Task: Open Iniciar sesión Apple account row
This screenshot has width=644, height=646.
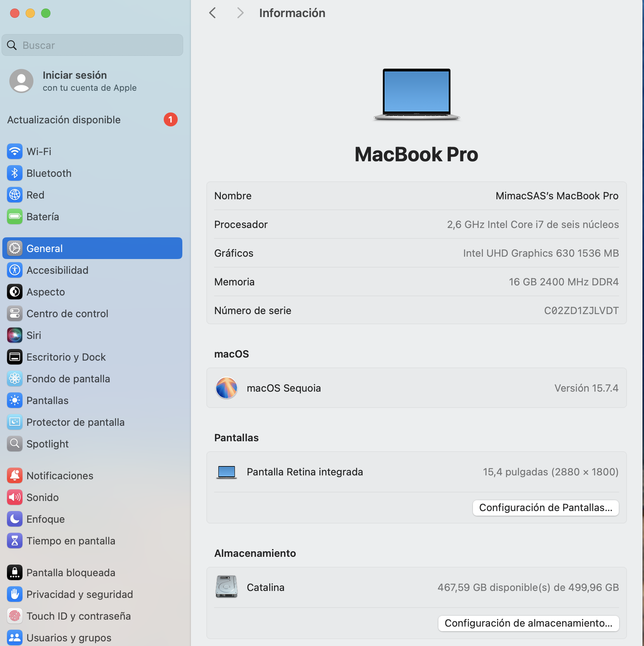Action: click(x=89, y=81)
